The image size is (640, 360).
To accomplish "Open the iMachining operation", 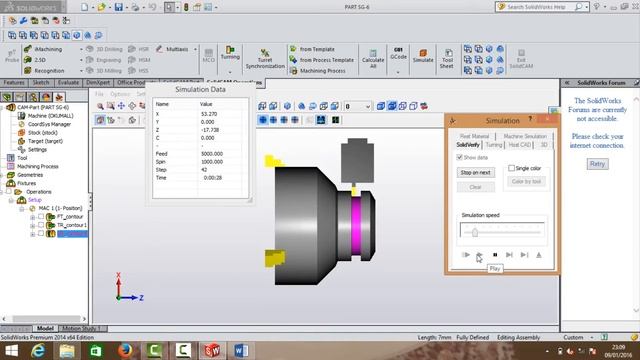I will tap(43, 49).
